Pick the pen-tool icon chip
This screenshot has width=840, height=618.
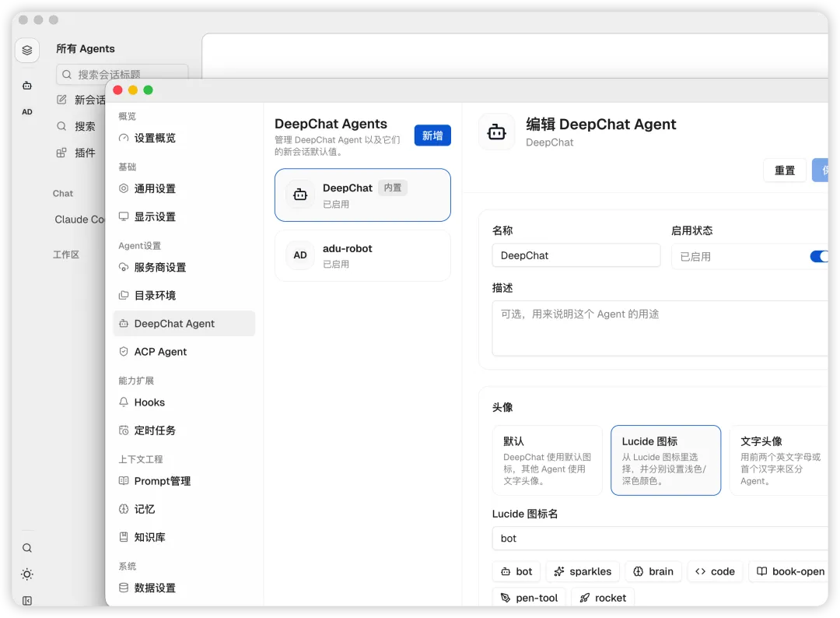click(529, 598)
